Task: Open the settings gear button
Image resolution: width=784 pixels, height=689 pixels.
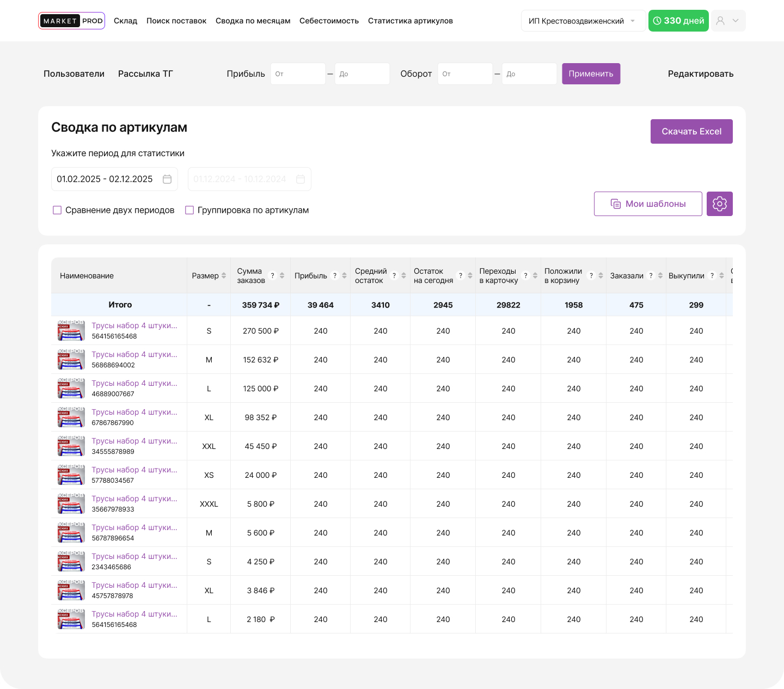Action: point(719,204)
